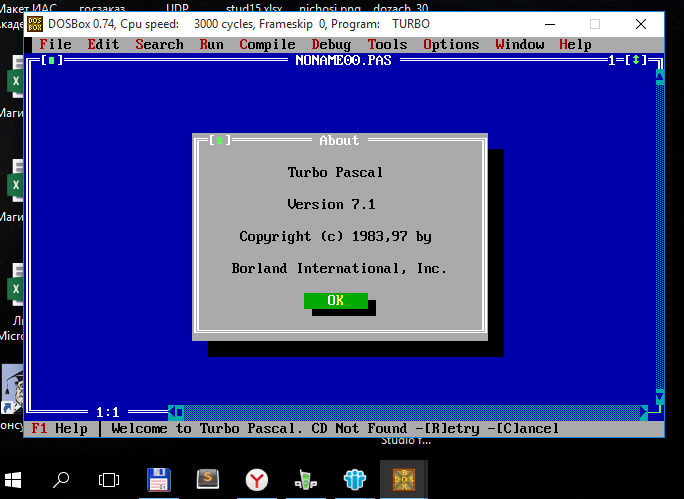Close the NONAME00.PAS editor window box

point(52,60)
